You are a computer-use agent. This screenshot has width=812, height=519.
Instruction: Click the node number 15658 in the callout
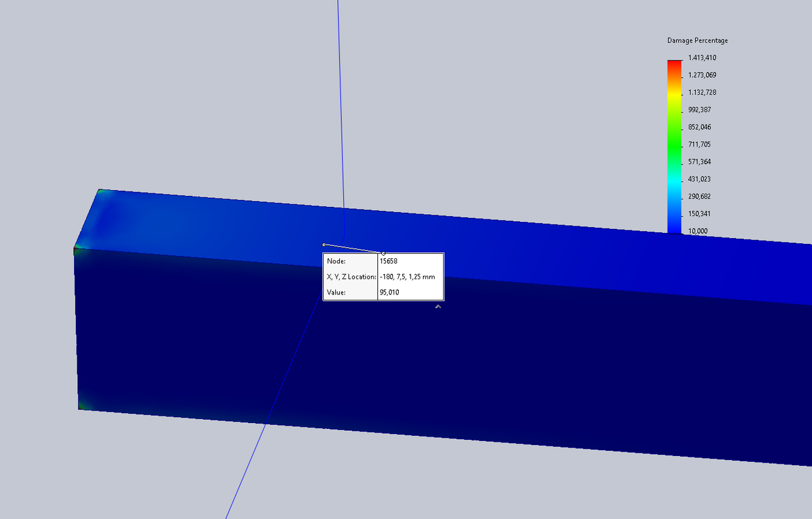coord(388,261)
